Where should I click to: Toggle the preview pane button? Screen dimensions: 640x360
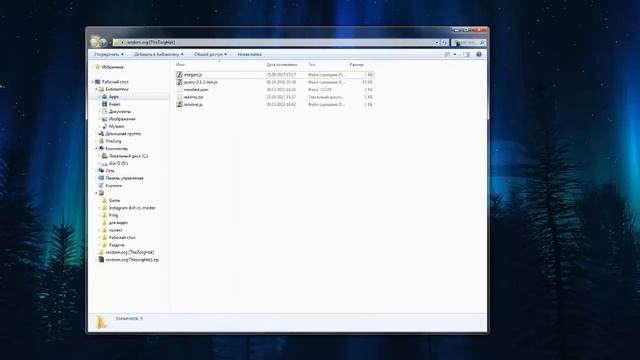[466, 54]
